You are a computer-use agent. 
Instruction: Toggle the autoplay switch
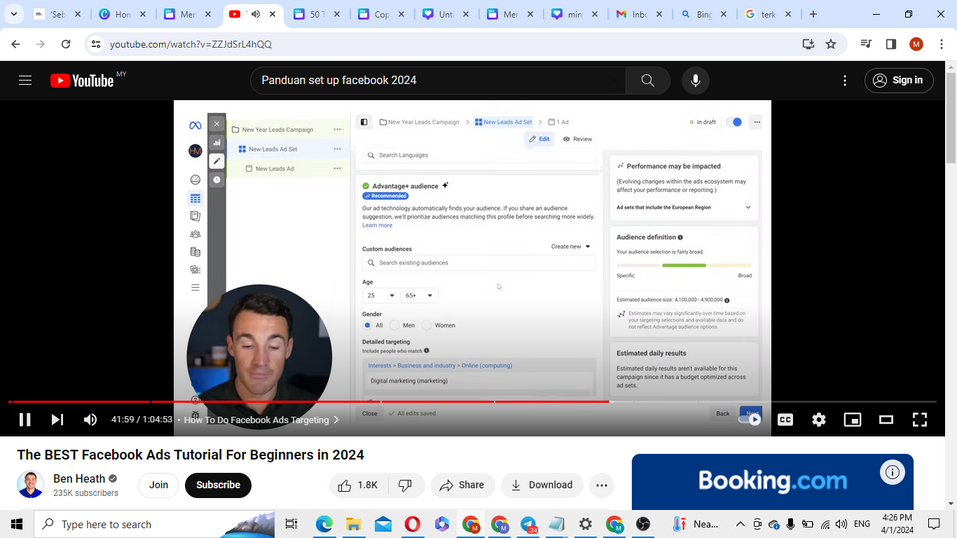click(750, 420)
